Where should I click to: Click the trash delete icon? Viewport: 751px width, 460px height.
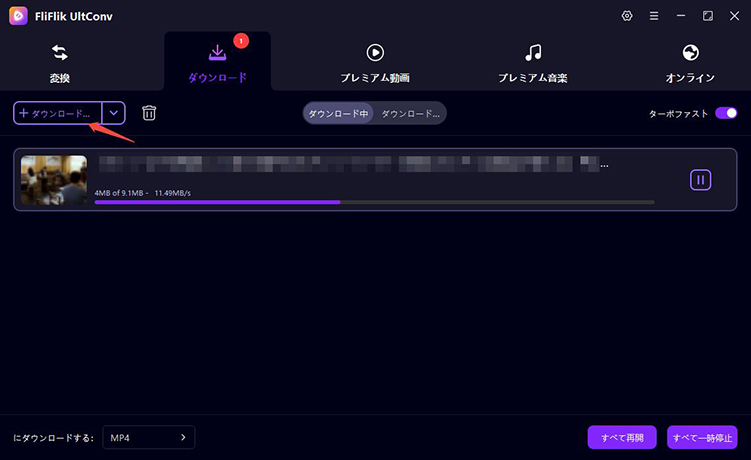point(149,113)
